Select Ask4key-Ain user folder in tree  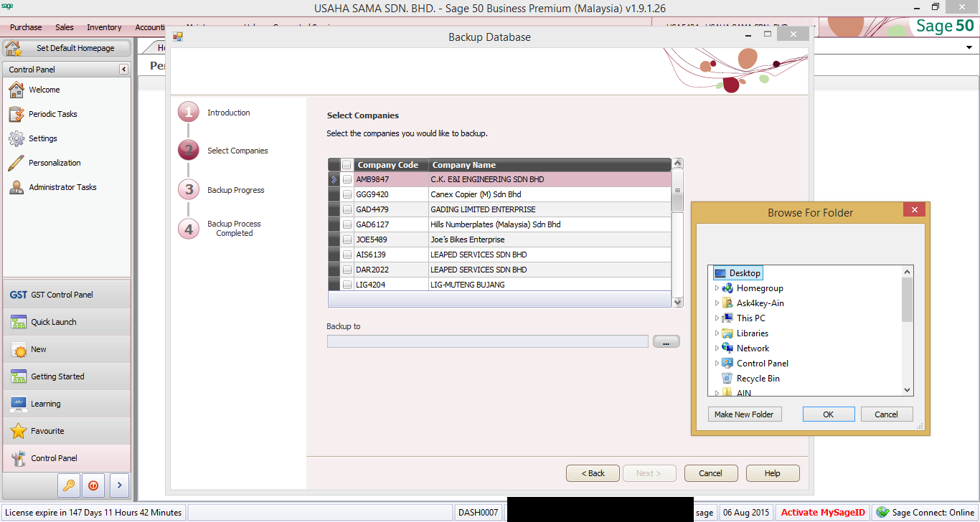[760, 303]
